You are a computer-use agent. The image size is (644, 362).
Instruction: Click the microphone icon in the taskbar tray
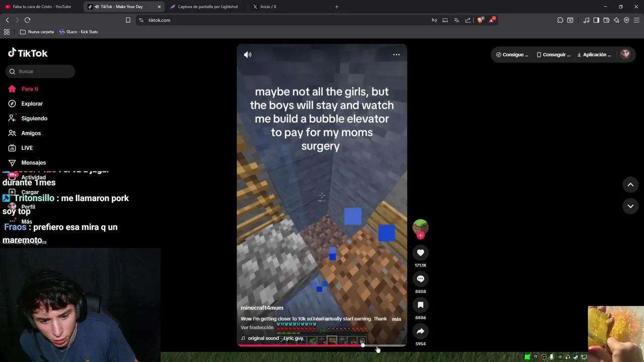[551, 357]
